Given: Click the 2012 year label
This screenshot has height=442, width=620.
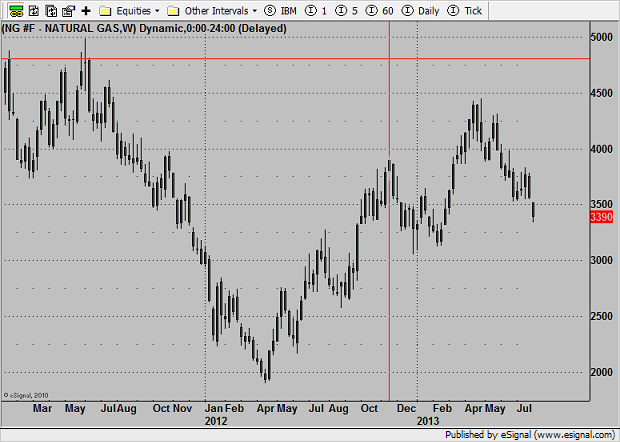Looking at the screenshot, I should click(216, 421).
